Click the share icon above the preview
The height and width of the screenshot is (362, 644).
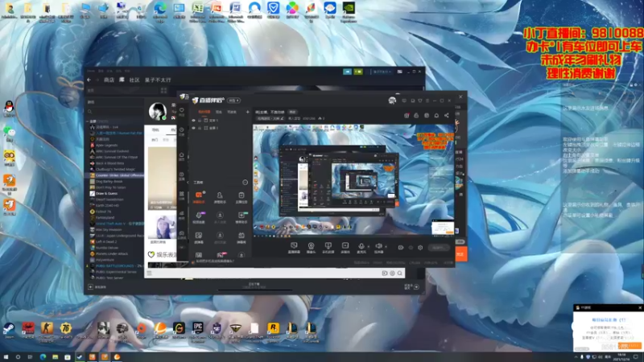pos(447,115)
